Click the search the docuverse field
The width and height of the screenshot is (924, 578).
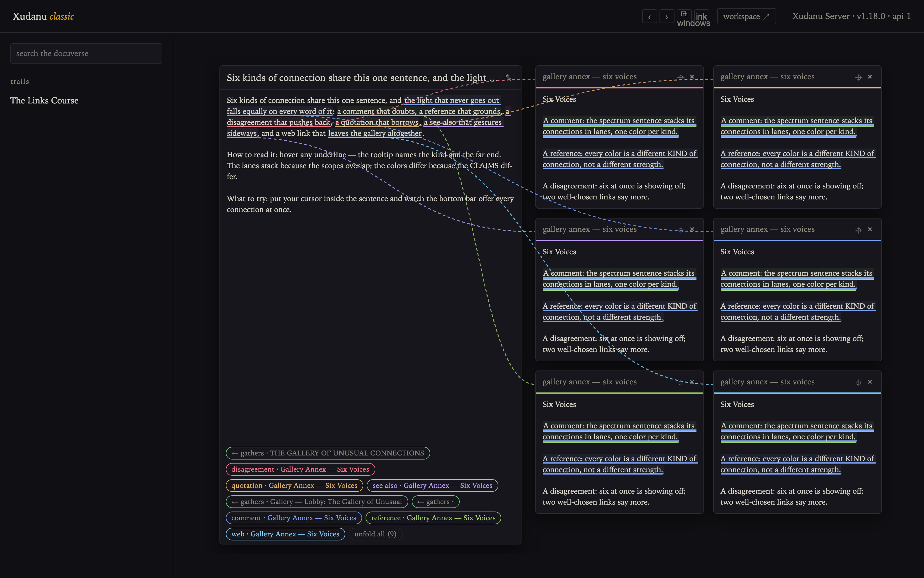pos(86,53)
